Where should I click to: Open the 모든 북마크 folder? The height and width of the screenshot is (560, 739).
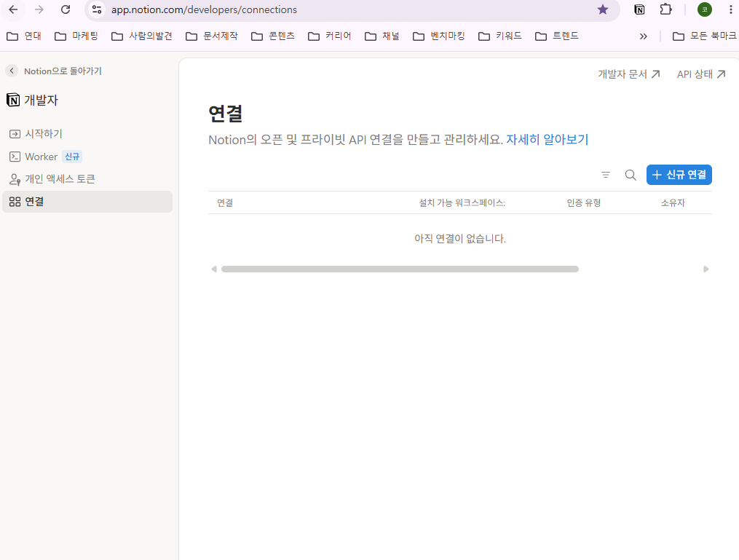705,36
